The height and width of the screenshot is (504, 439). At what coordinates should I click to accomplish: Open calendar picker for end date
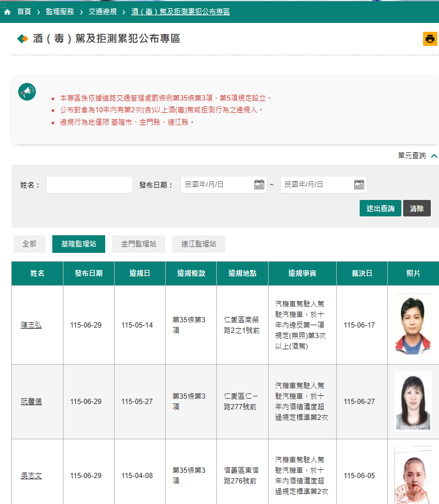click(359, 185)
